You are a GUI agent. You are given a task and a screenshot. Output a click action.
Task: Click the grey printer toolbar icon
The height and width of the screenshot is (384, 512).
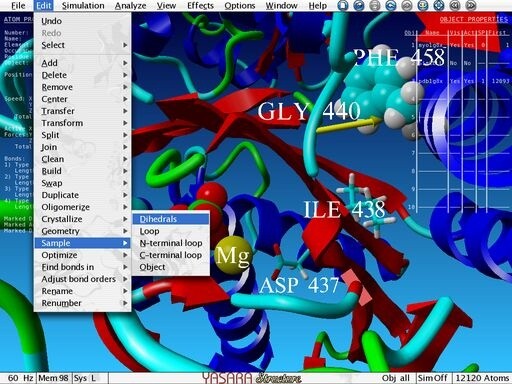coord(375,6)
